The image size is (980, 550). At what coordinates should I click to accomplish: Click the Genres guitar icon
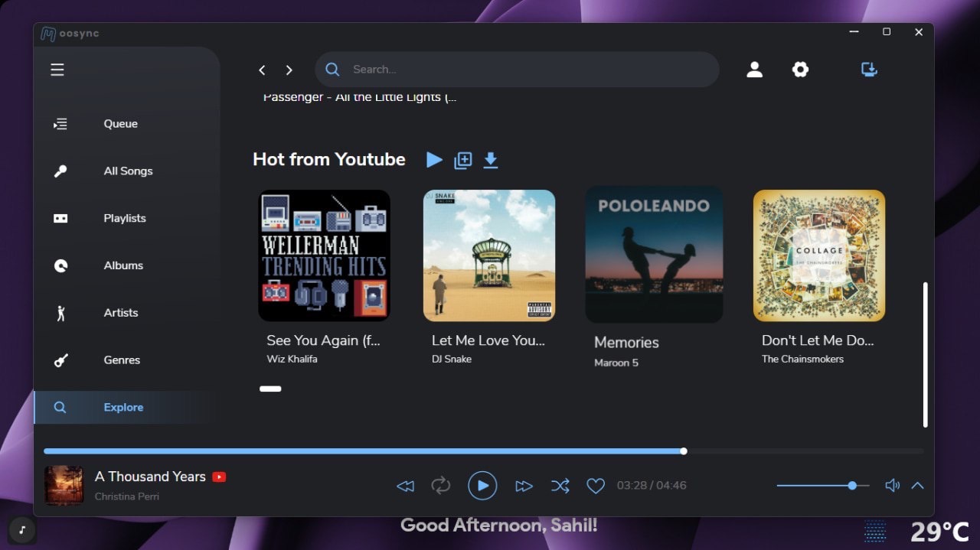click(60, 360)
